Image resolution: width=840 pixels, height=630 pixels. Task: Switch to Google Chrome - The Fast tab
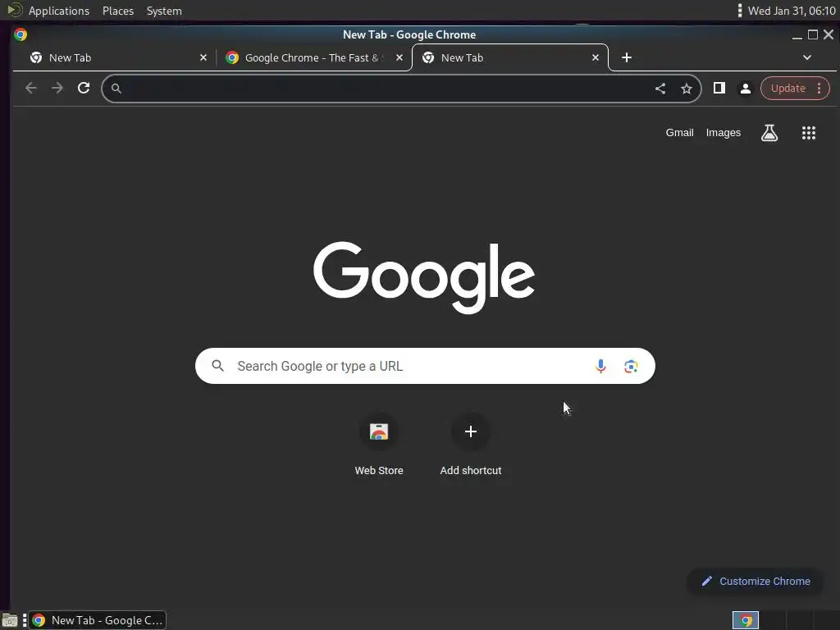coord(313,57)
